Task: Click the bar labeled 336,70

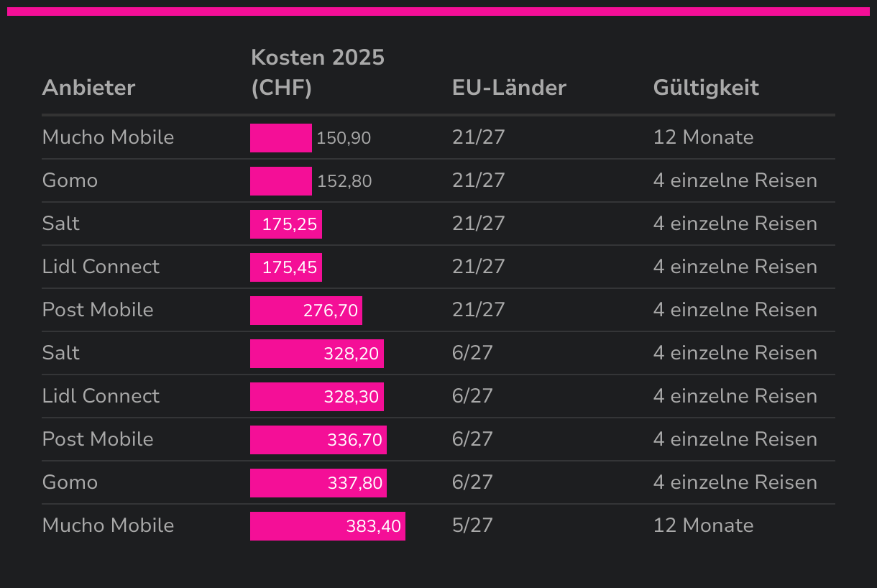Action: tap(318, 440)
